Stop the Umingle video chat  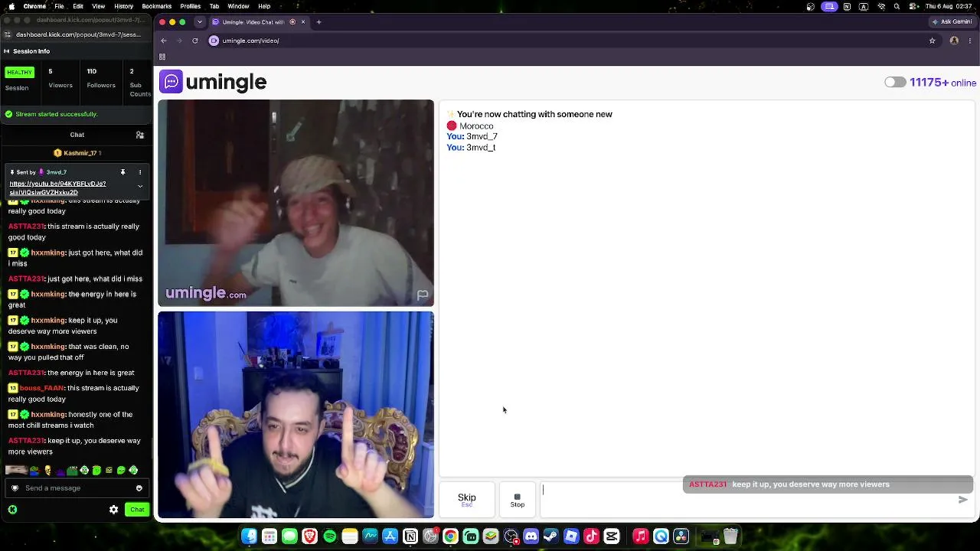[x=518, y=500]
